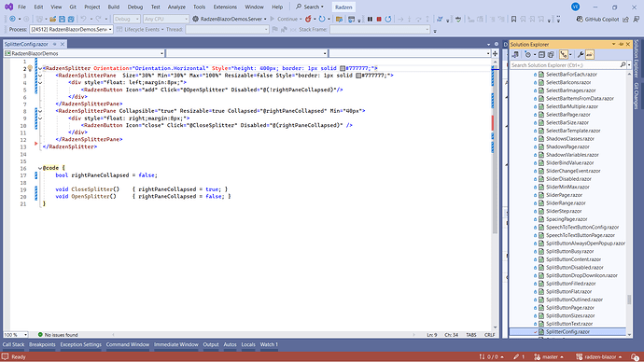The height and width of the screenshot is (362, 644).
Task: Select SliderBindValue.razor in Solution Explorer
Action: point(569,162)
